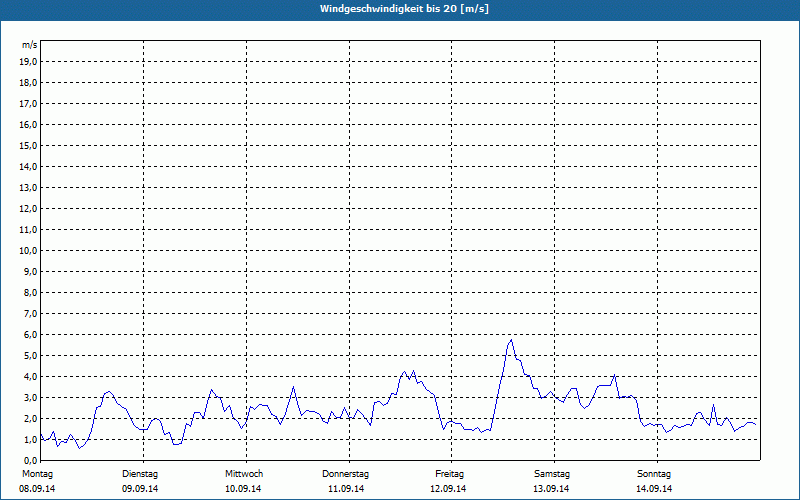The image size is (800, 500).
Task: Click the 19,0 y-axis label
Action: [x=28, y=62]
